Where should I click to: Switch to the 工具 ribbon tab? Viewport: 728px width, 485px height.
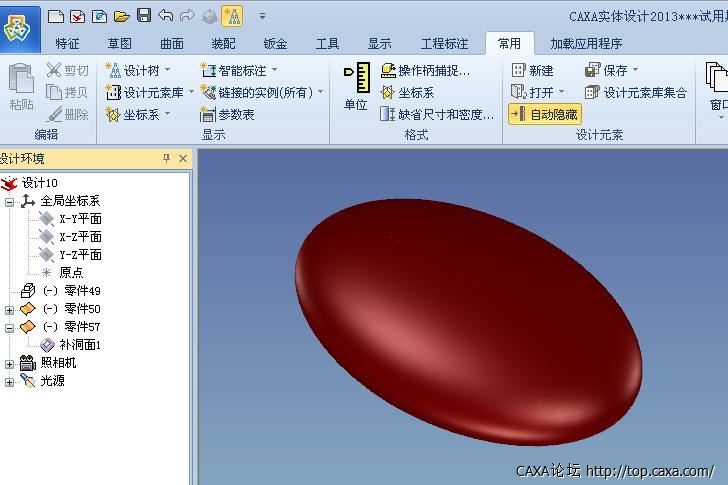(327, 44)
